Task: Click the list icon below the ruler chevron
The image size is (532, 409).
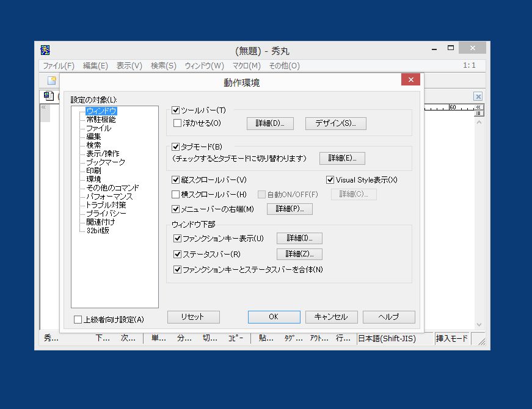Action: [478, 114]
